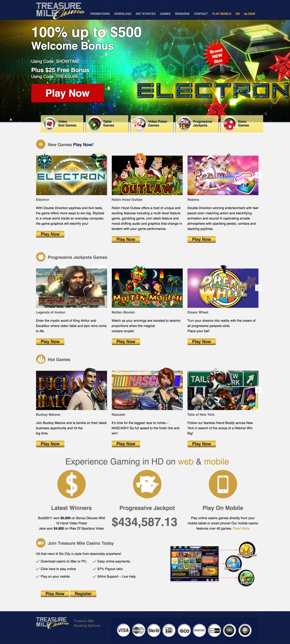Advance the Hot Games carousel arrow
This screenshot has width=290, height=644.
[258, 390]
